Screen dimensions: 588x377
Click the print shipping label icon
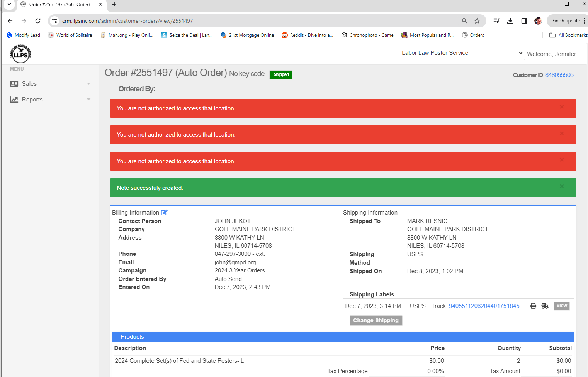pos(533,306)
